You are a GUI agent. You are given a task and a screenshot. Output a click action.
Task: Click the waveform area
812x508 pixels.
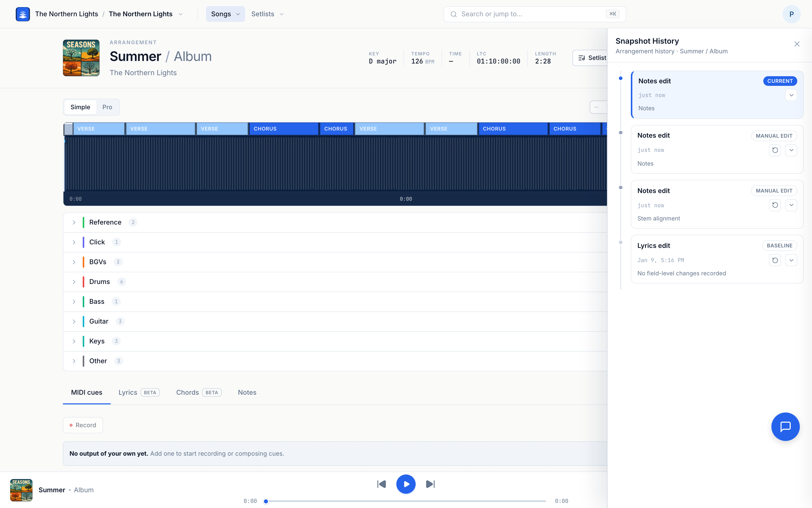335,164
